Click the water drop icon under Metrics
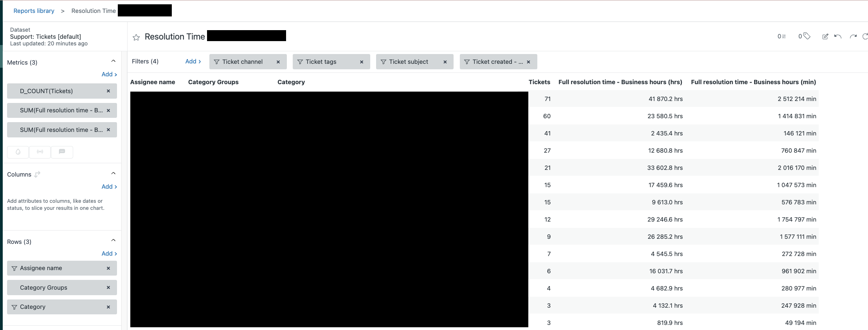 [18, 152]
